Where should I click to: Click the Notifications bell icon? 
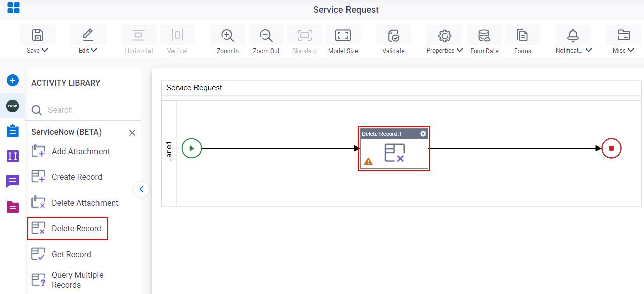(x=573, y=35)
